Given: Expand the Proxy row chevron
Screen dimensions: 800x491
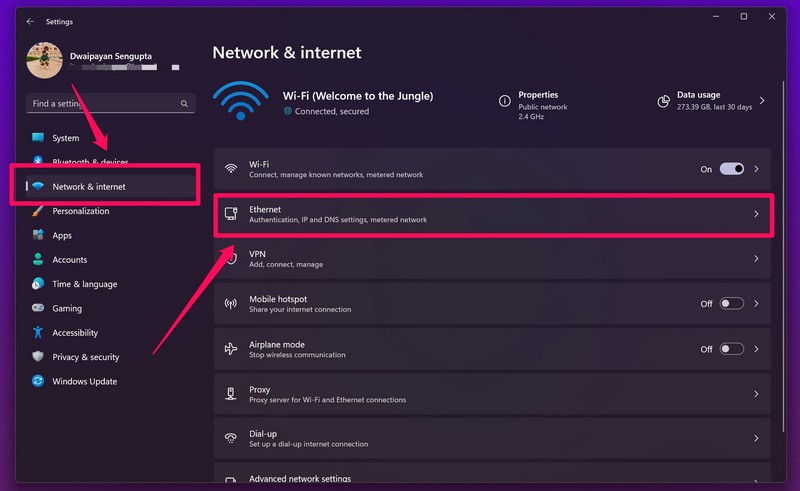Looking at the screenshot, I should tap(756, 394).
